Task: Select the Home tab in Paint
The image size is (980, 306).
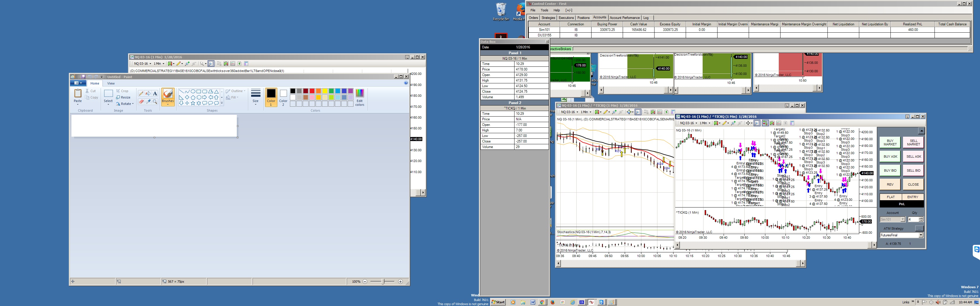Action: [x=95, y=83]
